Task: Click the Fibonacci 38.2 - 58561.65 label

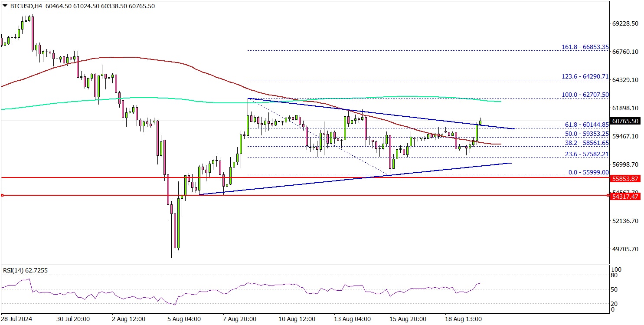Action: pyautogui.click(x=586, y=143)
